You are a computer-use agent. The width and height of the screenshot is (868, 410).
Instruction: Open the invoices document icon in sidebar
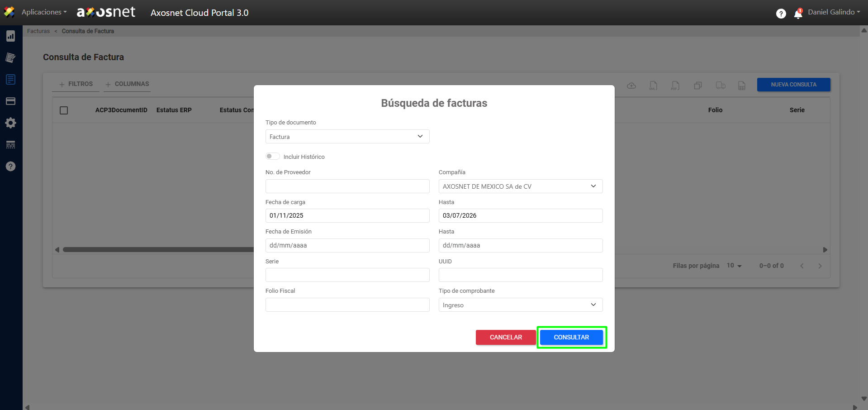coord(11,80)
